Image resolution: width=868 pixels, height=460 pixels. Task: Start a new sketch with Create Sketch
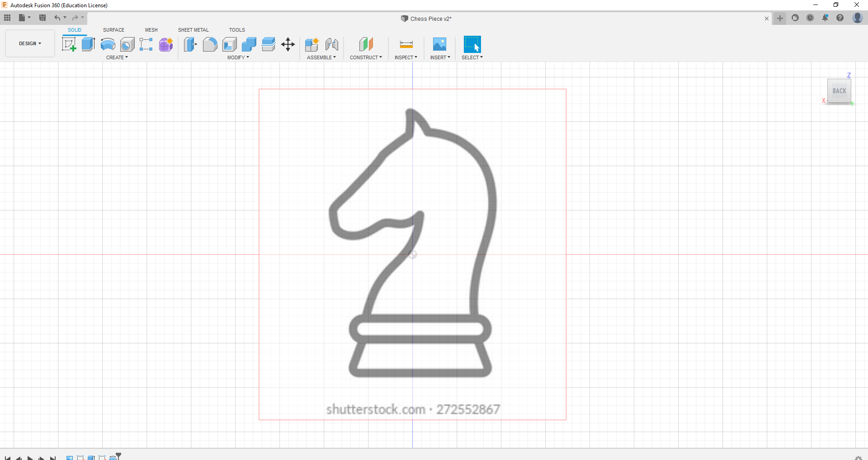pos(69,44)
